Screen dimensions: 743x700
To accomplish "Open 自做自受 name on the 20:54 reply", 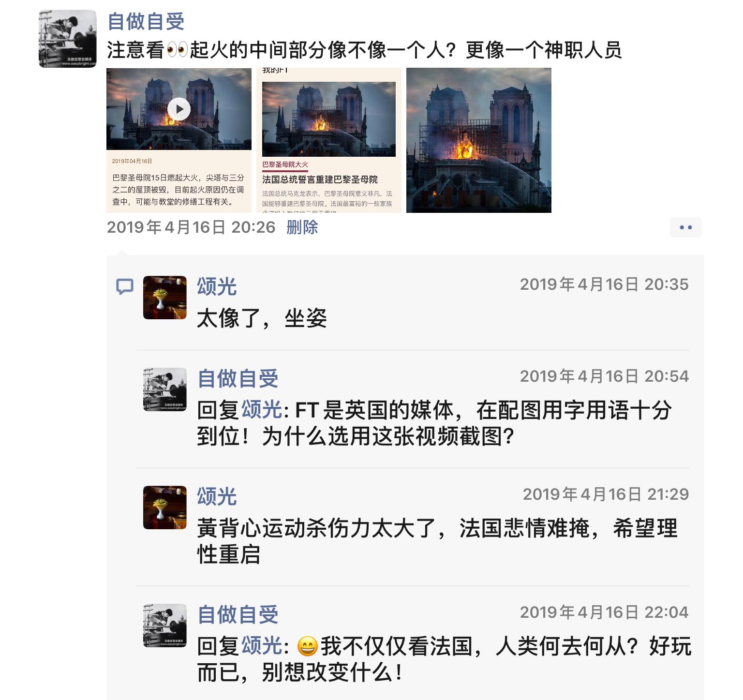I will 238,378.
